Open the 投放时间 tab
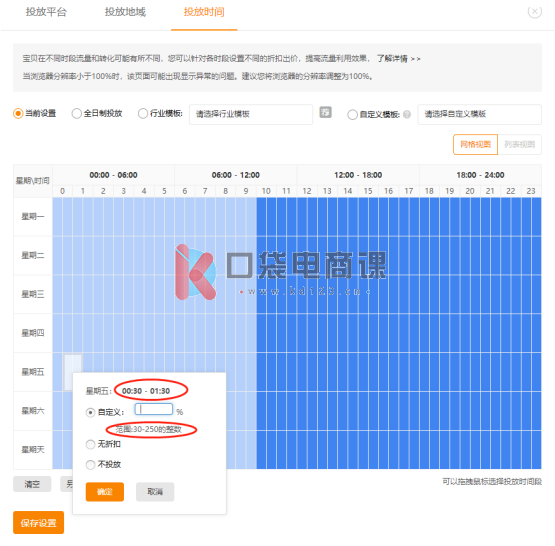This screenshot has width=555, height=546. (204, 12)
